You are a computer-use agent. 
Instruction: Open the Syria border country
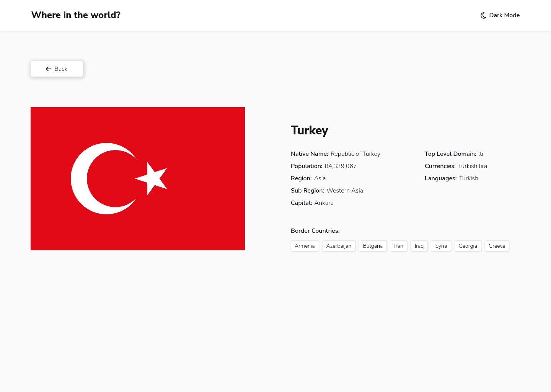(x=441, y=246)
